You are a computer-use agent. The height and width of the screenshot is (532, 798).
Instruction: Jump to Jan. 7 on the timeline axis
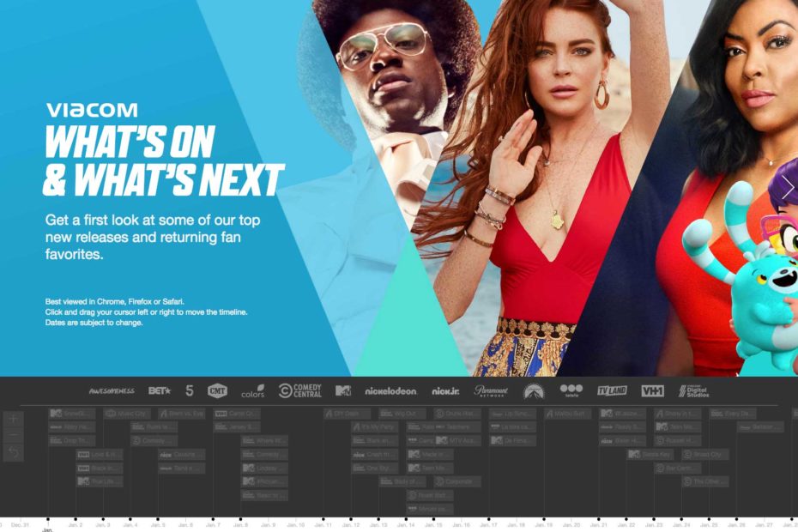[213, 524]
